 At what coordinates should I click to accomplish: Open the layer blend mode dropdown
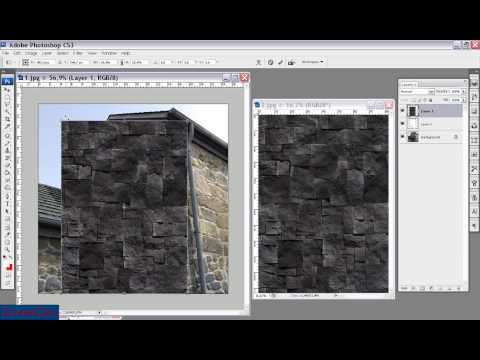pos(417,91)
